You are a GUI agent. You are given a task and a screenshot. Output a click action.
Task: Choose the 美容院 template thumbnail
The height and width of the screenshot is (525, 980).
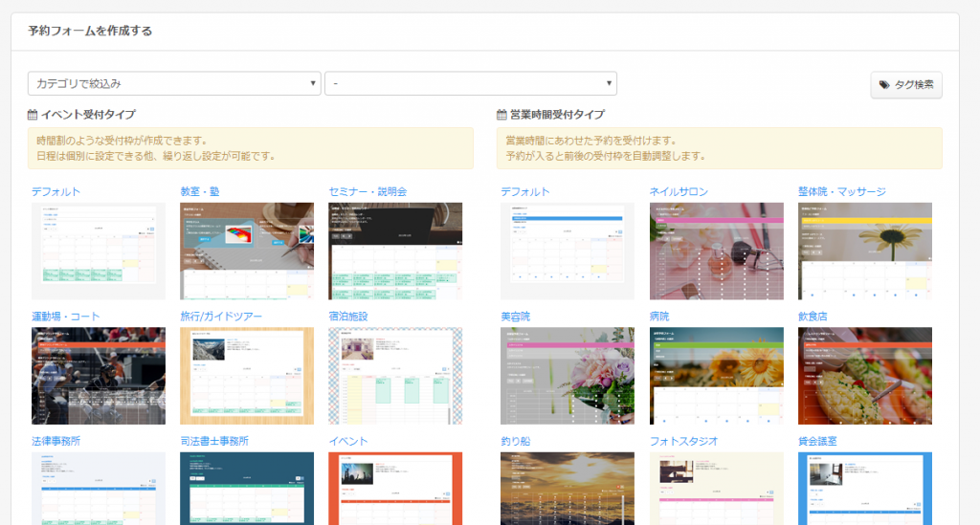pyautogui.click(x=568, y=376)
